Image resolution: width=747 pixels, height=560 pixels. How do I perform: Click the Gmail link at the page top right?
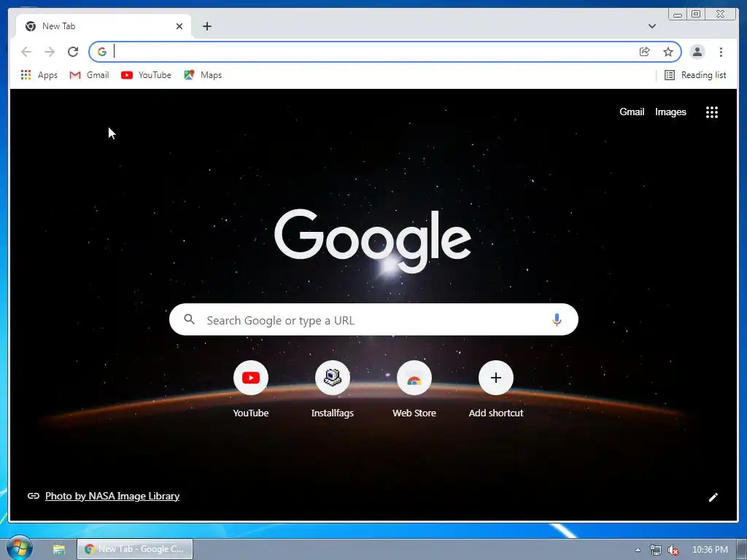click(x=632, y=112)
